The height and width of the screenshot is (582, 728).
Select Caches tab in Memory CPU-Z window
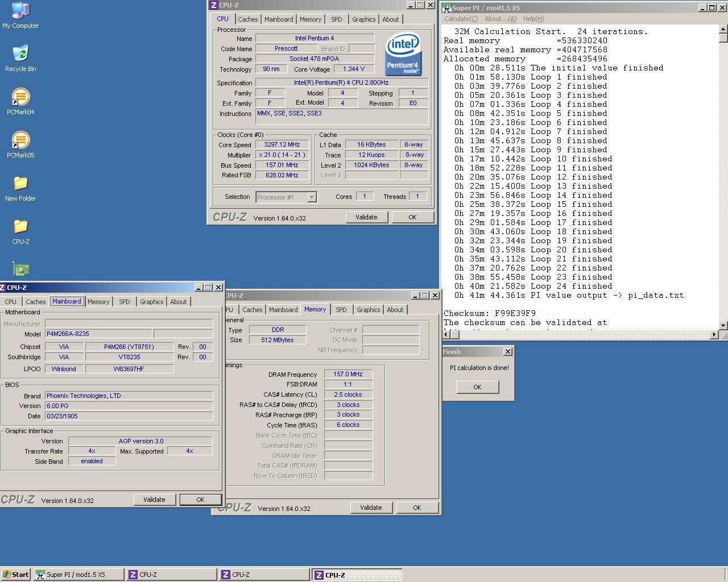(x=253, y=310)
